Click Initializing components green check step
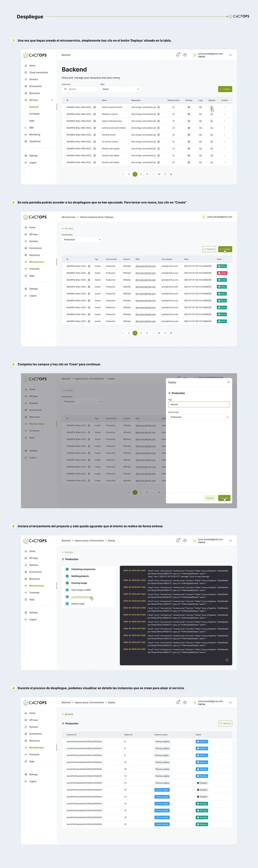The height and width of the screenshot is (868, 258). (67, 569)
